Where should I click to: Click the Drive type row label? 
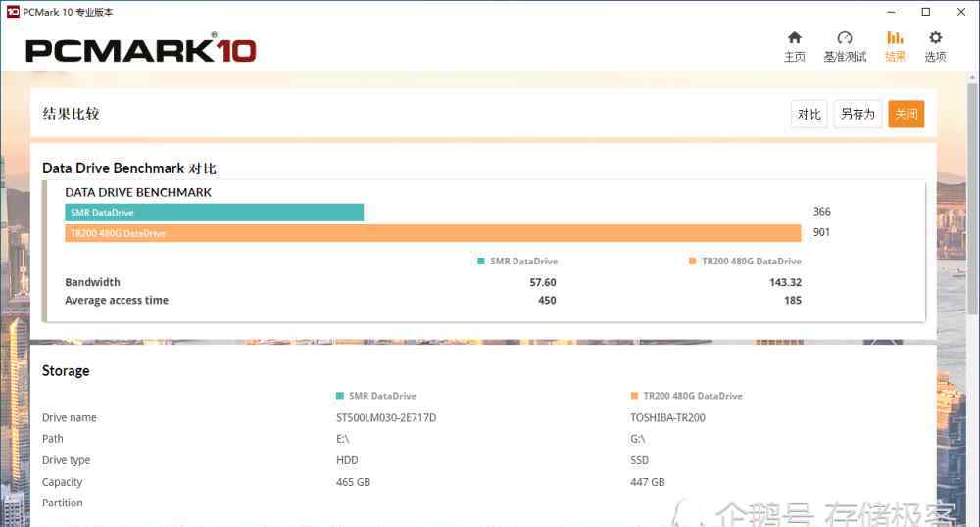pos(67,460)
